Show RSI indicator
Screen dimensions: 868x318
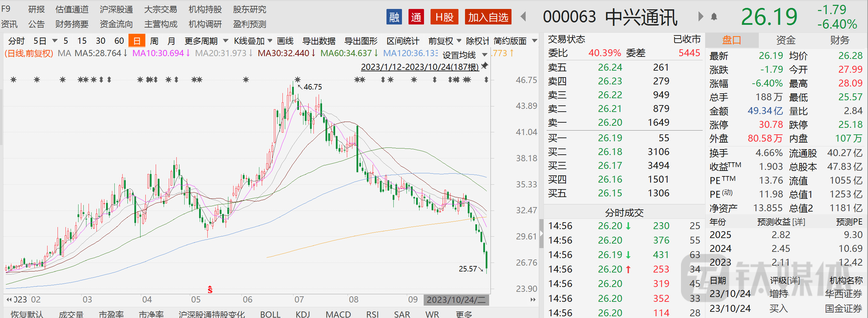tap(372, 314)
